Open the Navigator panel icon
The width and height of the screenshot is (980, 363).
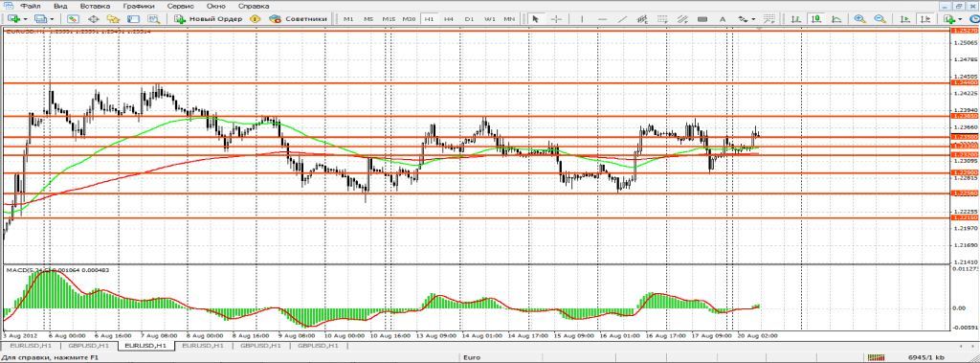coord(113,19)
